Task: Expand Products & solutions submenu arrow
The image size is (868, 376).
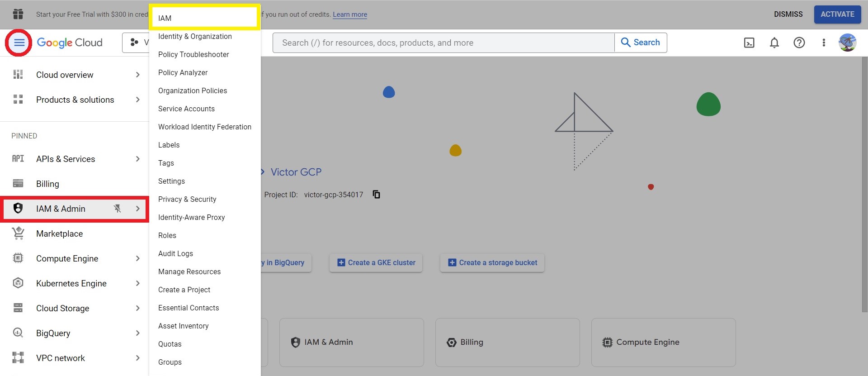Action: [138, 100]
